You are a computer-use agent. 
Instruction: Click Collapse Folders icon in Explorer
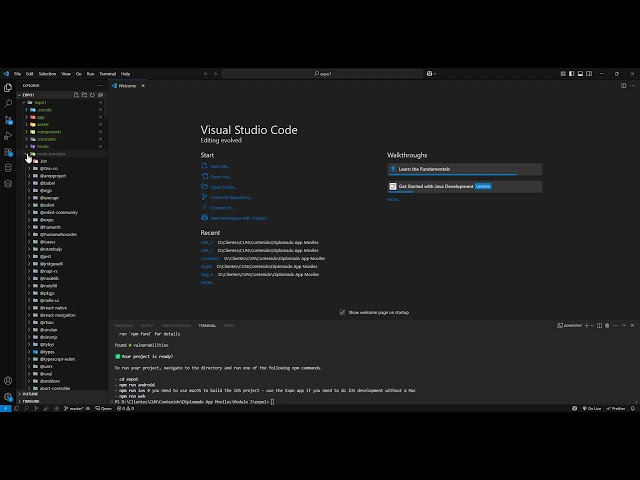click(100, 95)
